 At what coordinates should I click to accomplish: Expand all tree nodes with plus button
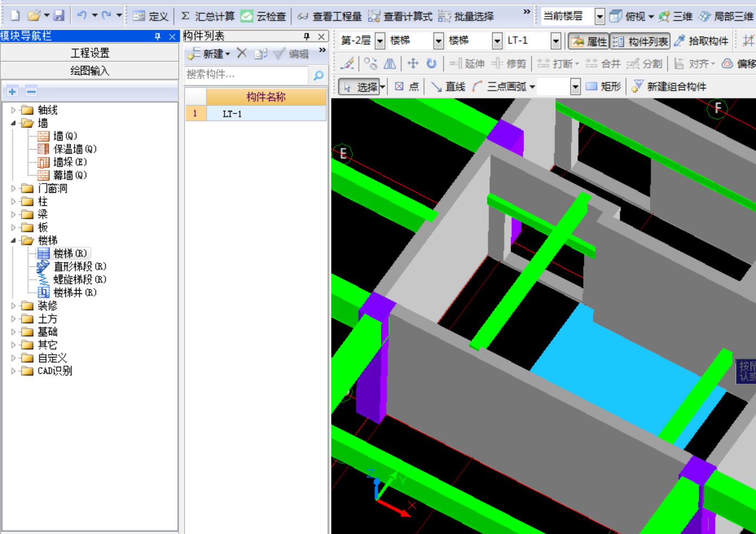point(12,91)
